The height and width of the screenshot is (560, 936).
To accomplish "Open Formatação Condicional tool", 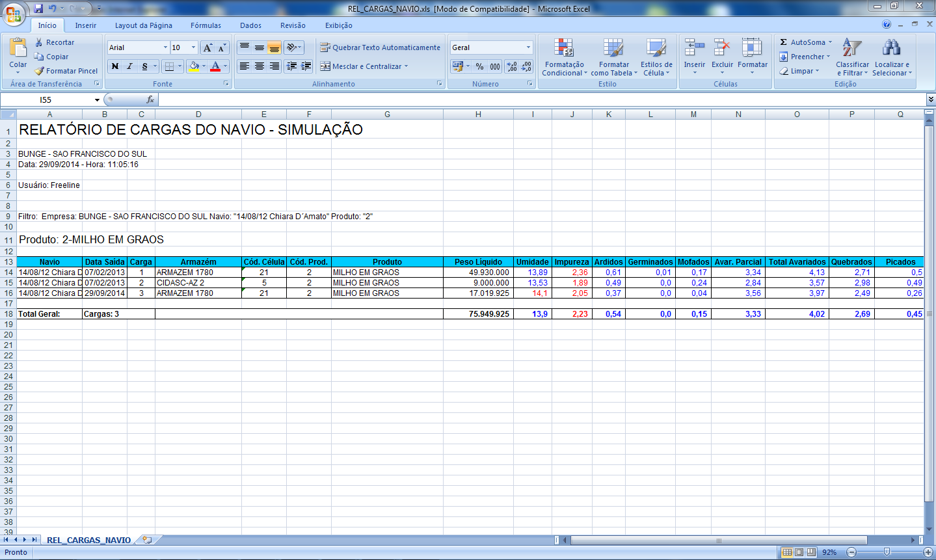I will 564,57.
